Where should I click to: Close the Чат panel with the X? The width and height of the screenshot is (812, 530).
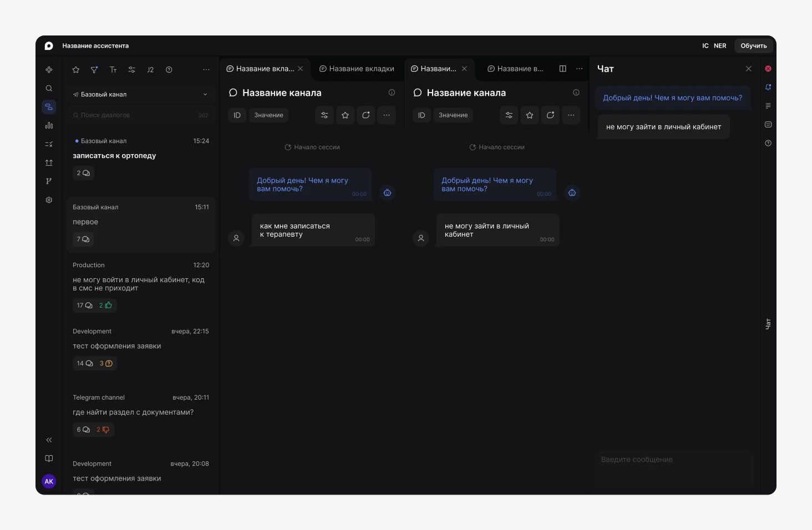click(749, 69)
